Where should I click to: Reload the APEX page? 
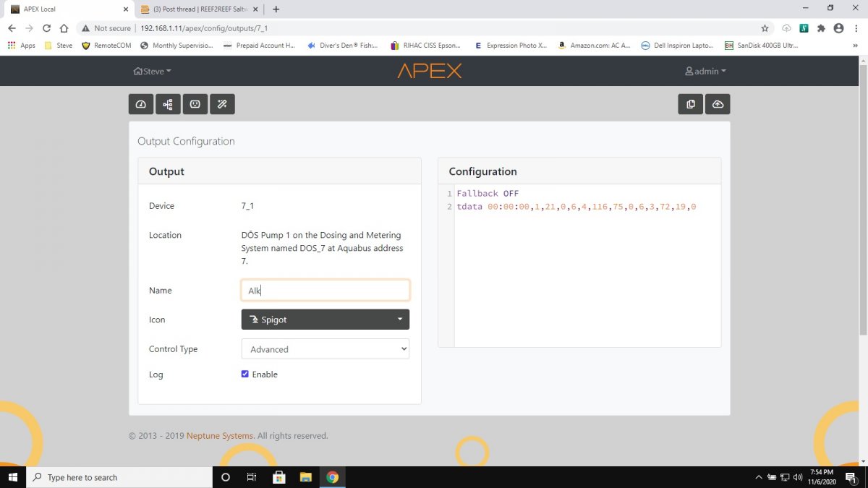point(46,28)
